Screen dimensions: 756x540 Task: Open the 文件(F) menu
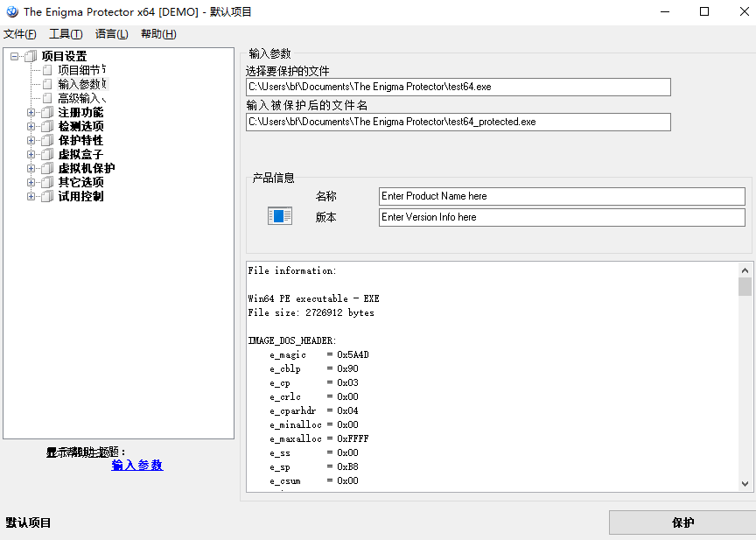(19, 34)
